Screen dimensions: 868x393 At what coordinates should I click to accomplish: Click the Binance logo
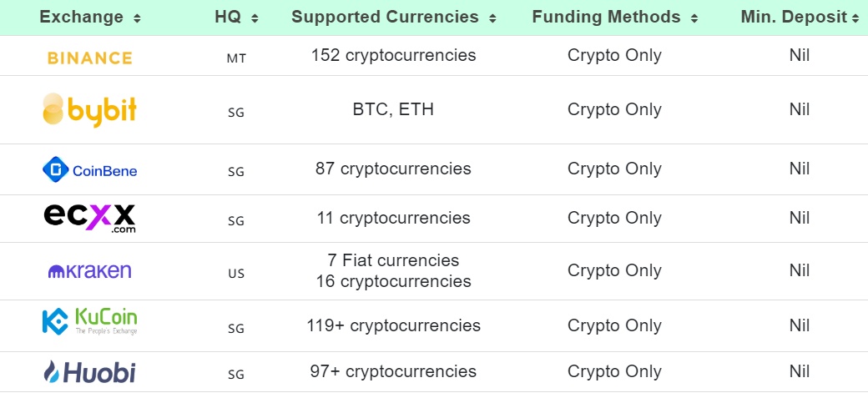coord(89,58)
